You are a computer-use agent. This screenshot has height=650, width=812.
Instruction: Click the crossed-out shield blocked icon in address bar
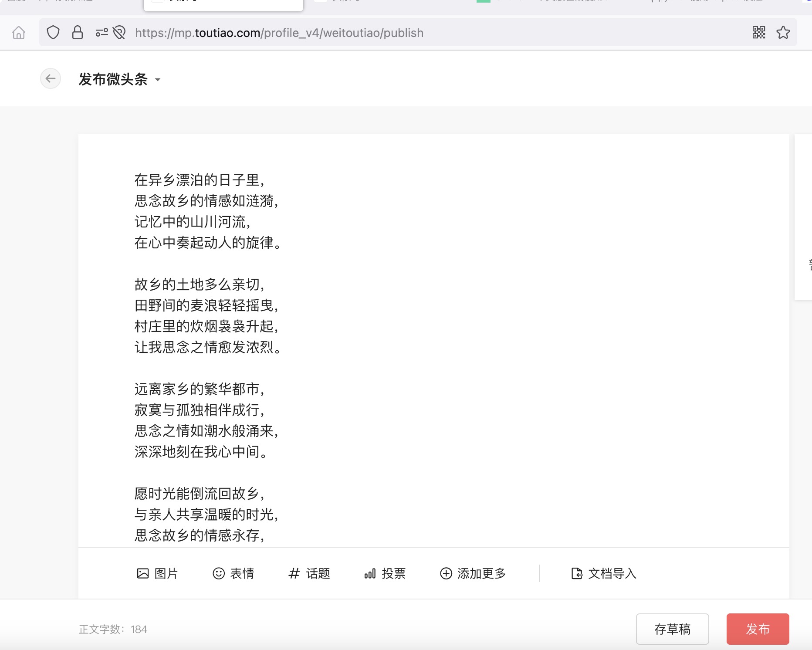[x=119, y=33]
